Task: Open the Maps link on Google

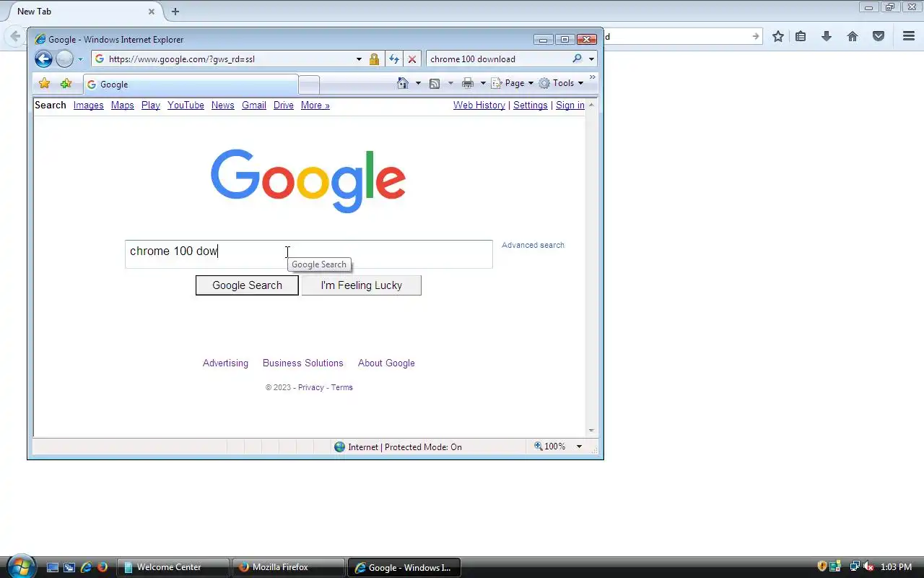Action: tap(122, 105)
